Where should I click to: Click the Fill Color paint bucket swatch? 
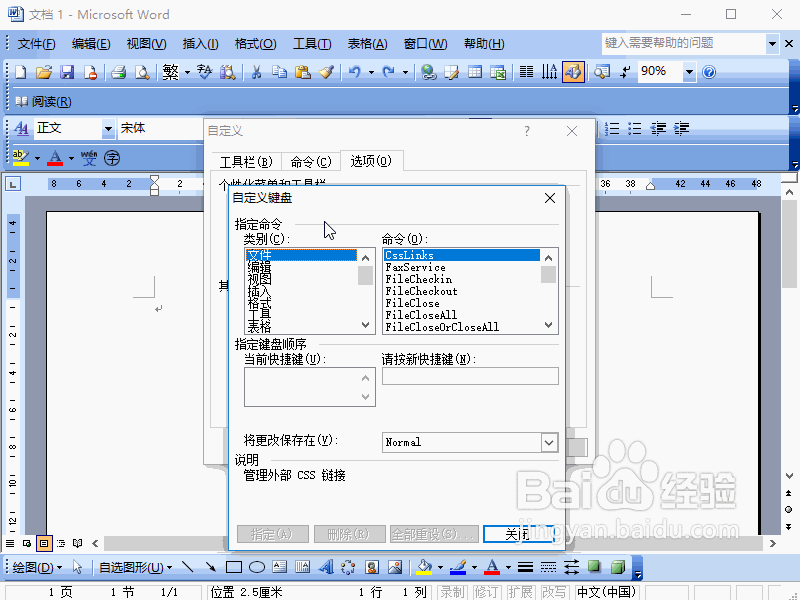coord(424,567)
